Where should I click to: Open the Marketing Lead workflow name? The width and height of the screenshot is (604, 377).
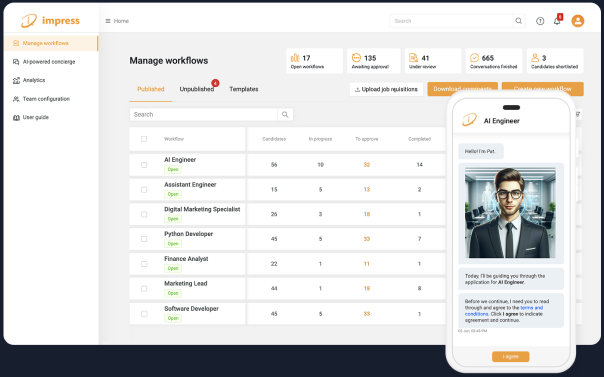(186, 283)
